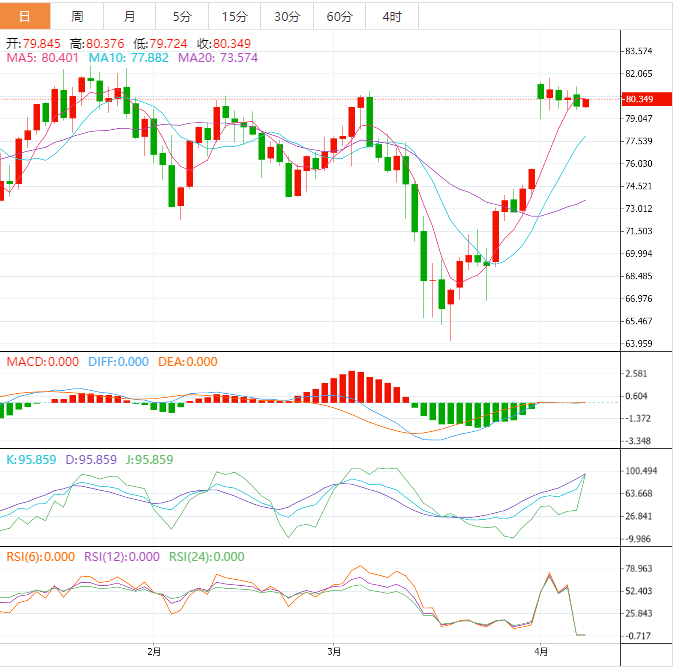Viewport: 673px width, 669px height.
Task: Click the 4月 marker on the time axis
Action: tap(540, 652)
